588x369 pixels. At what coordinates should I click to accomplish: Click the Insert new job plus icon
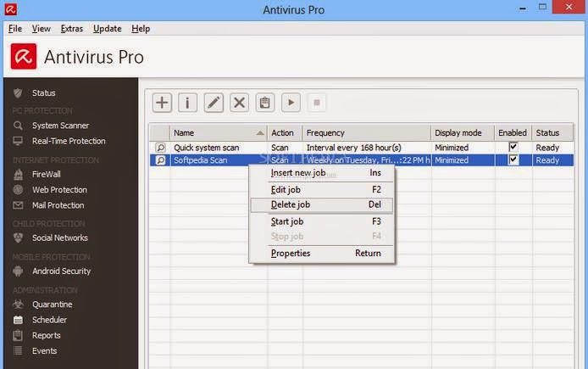[x=162, y=103]
